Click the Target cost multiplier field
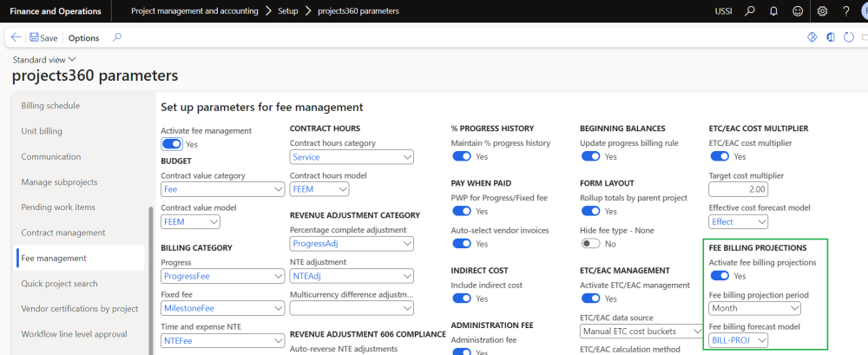868x355 pixels. [739, 189]
